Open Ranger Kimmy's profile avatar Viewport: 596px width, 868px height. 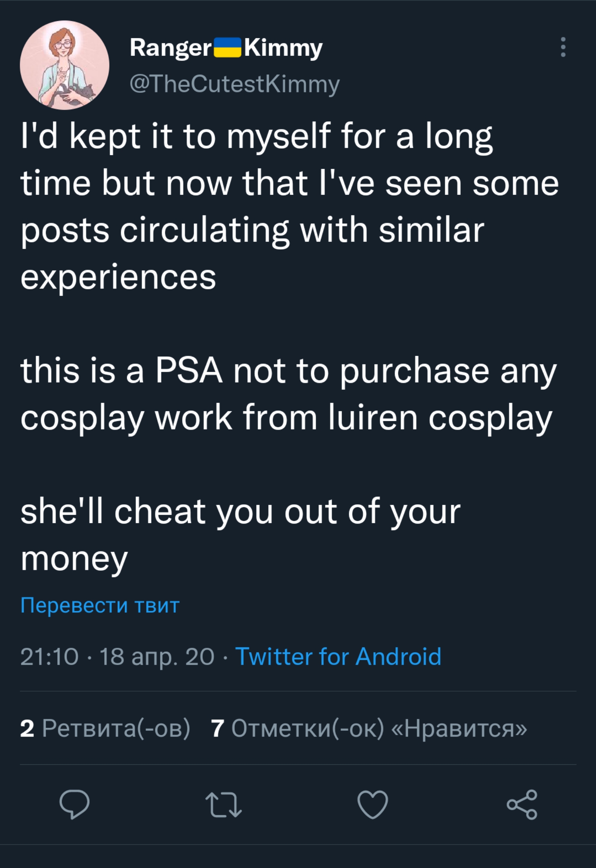point(65,65)
